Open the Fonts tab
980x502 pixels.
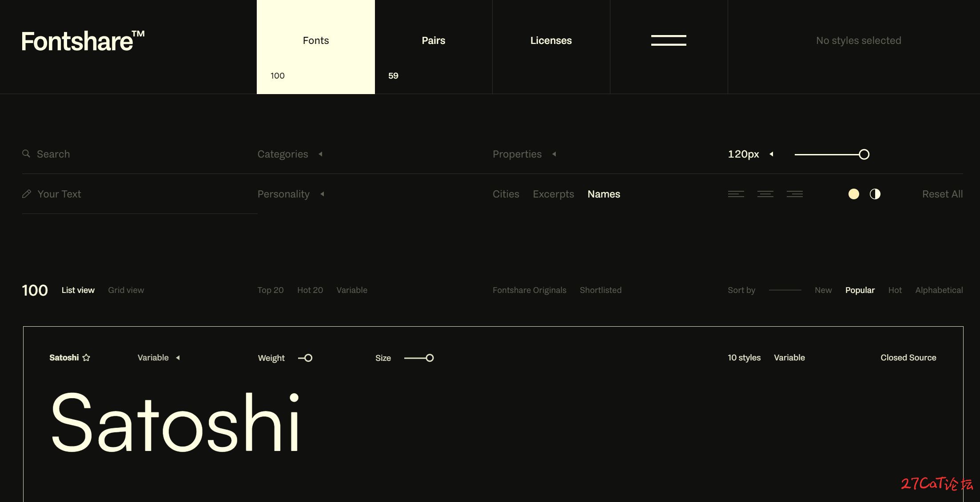tap(316, 47)
